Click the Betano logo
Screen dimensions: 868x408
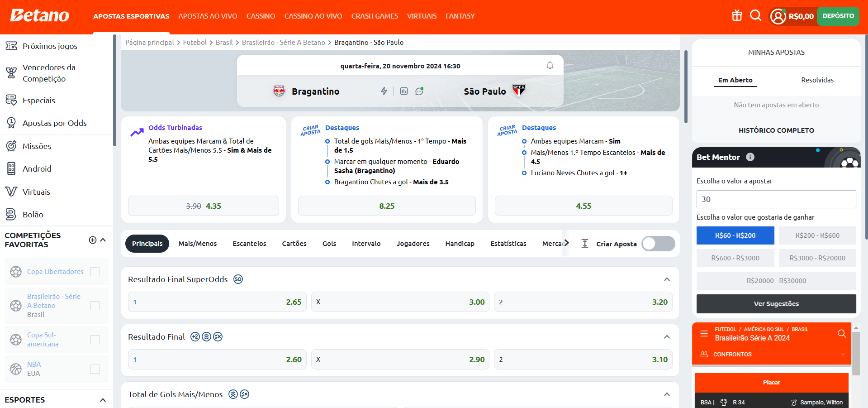(x=39, y=15)
